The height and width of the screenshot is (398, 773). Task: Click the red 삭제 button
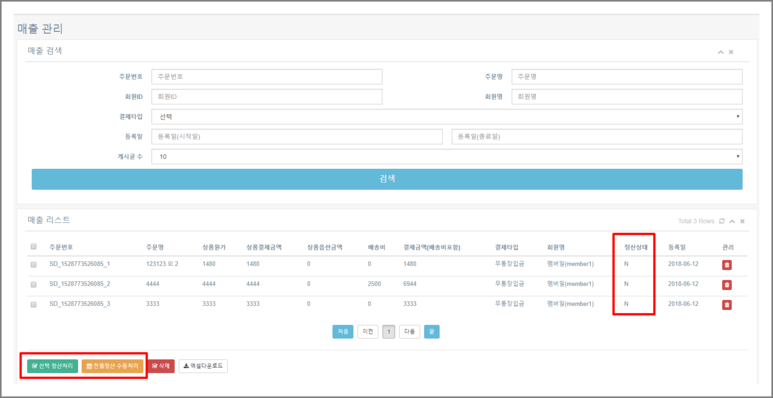pos(161,366)
